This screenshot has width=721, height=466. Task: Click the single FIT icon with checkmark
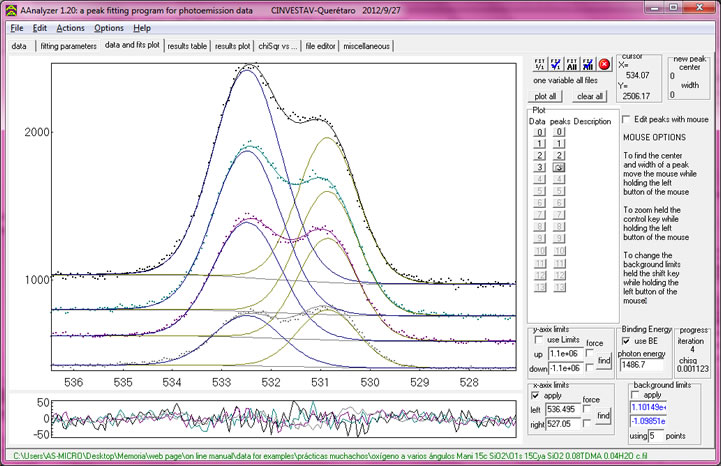[x=556, y=63]
